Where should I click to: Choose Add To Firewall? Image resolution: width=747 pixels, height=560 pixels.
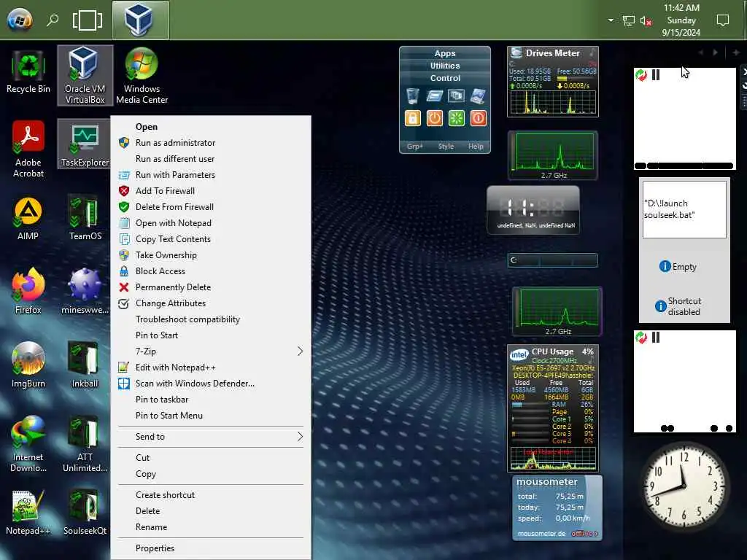click(x=211, y=191)
